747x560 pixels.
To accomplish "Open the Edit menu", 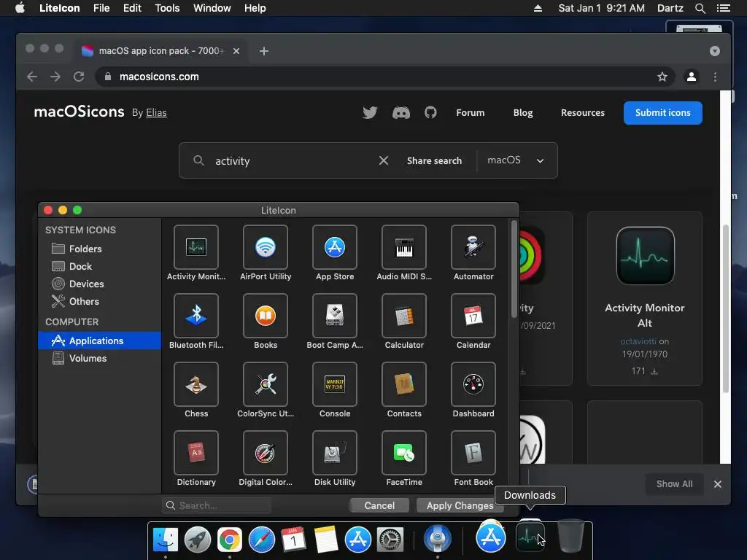I will (x=132, y=8).
